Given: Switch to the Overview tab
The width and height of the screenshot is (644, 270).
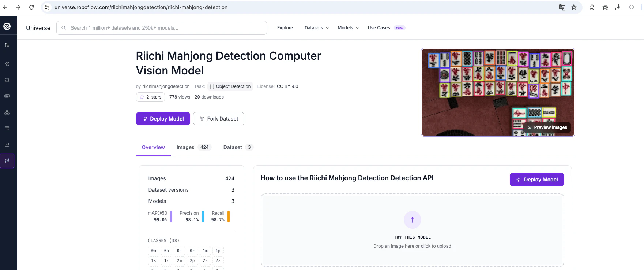Looking at the screenshot, I should pos(153,147).
